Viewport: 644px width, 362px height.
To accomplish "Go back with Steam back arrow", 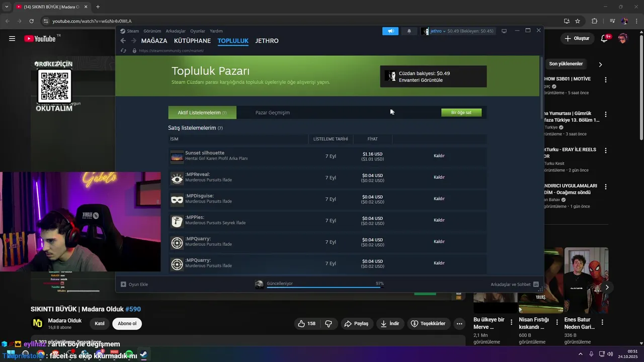I will (x=123, y=41).
